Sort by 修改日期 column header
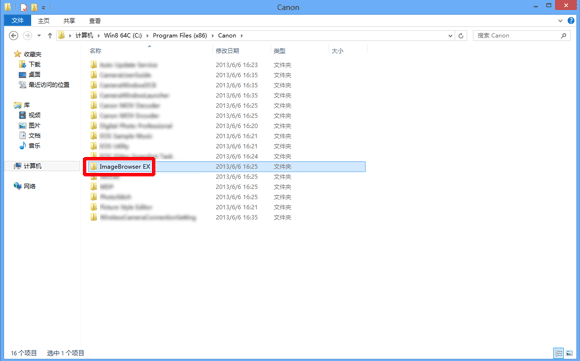This screenshot has height=361, width=580. pos(227,51)
